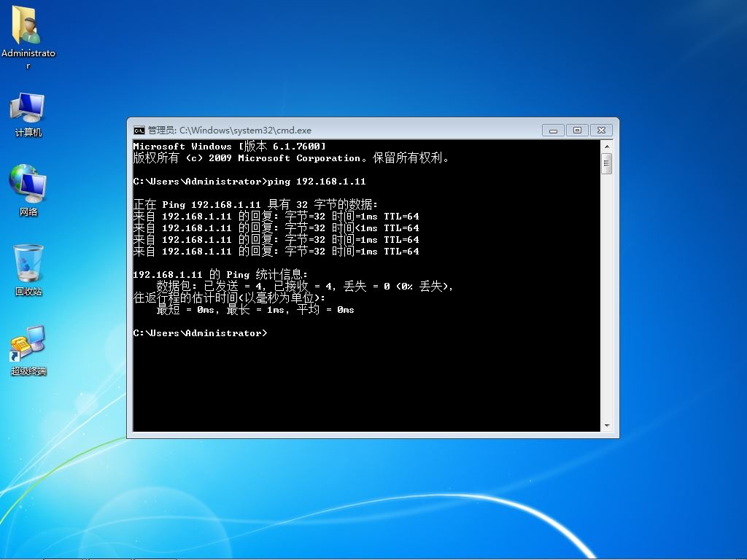This screenshot has width=747, height=560.
Task: Click the 'Microsoft Windows [版本 6.1.7600]' line
Action: point(230,146)
